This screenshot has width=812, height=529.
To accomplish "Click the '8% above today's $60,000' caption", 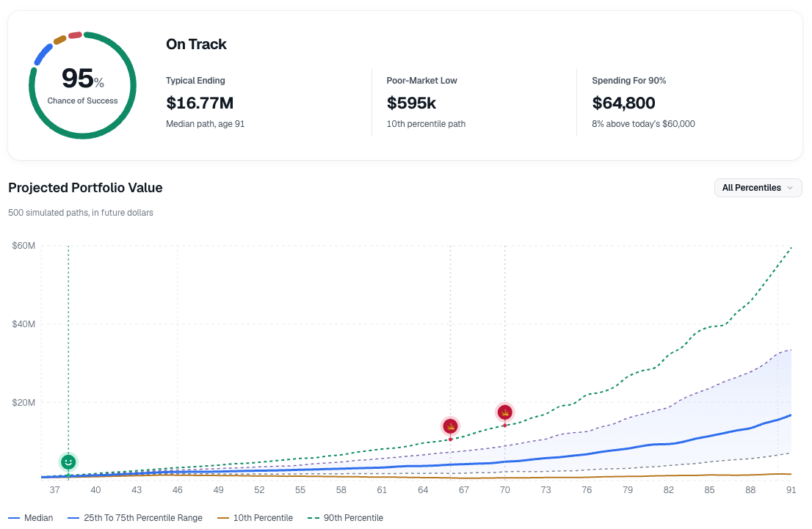I will tap(643, 124).
